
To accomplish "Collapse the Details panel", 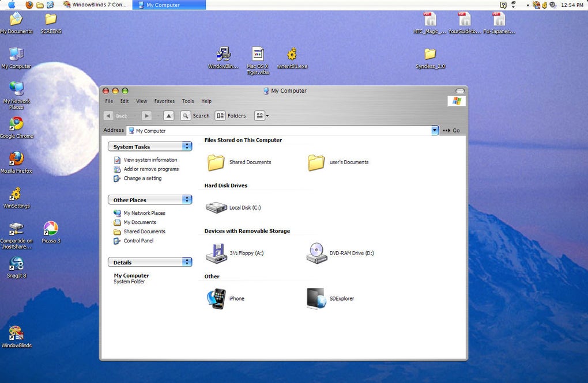I will coord(187,262).
